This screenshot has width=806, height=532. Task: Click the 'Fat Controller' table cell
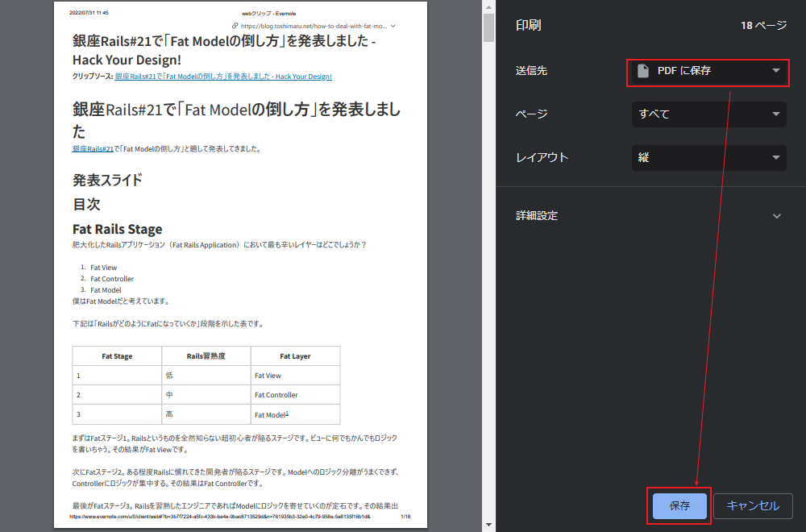(295, 395)
